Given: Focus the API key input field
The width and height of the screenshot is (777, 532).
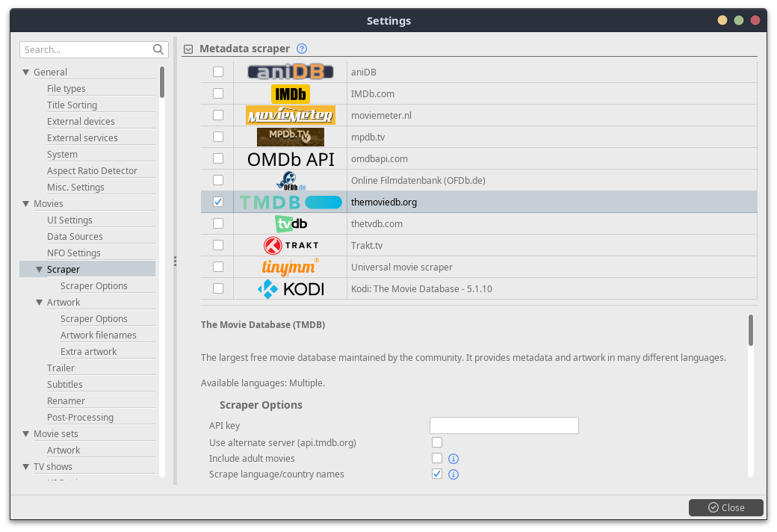Looking at the screenshot, I should point(504,426).
